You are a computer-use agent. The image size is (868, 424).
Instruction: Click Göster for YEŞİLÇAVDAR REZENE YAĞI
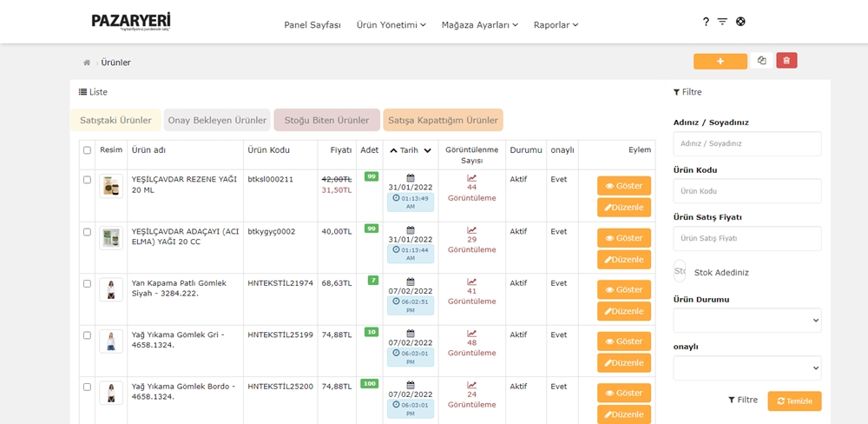pyautogui.click(x=623, y=186)
